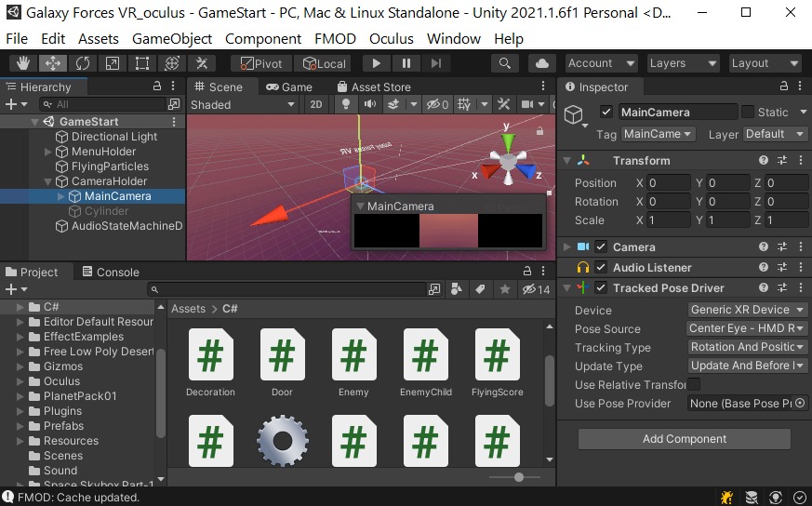Open the FMOD menu

[x=335, y=39]
